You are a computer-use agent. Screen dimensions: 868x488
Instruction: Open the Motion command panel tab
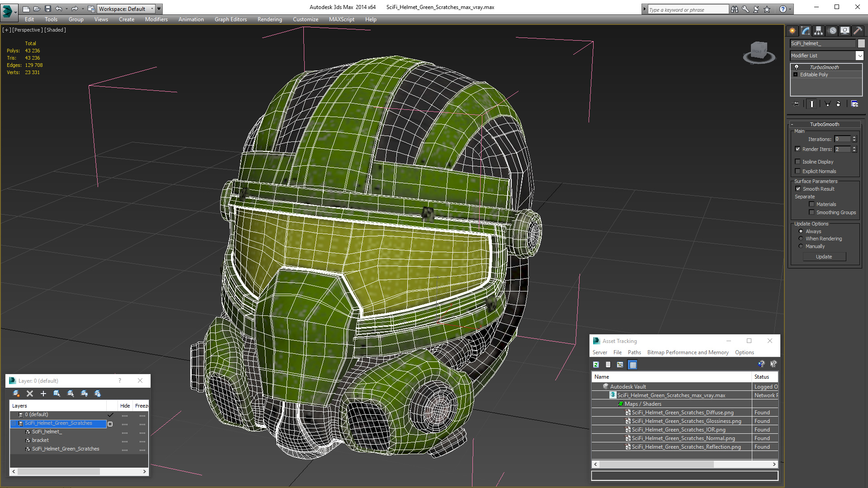(x=832, y=31)
